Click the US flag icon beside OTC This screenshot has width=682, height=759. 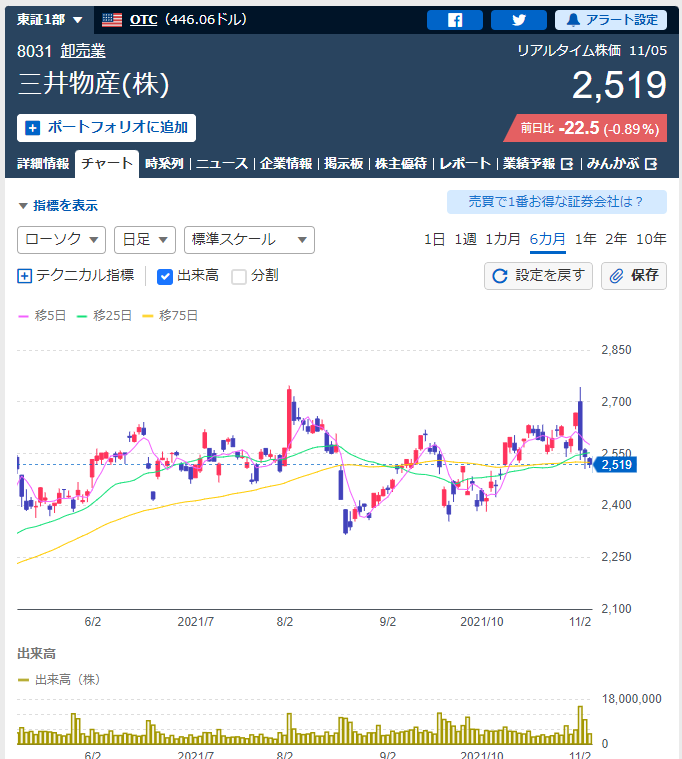[112, 20]
